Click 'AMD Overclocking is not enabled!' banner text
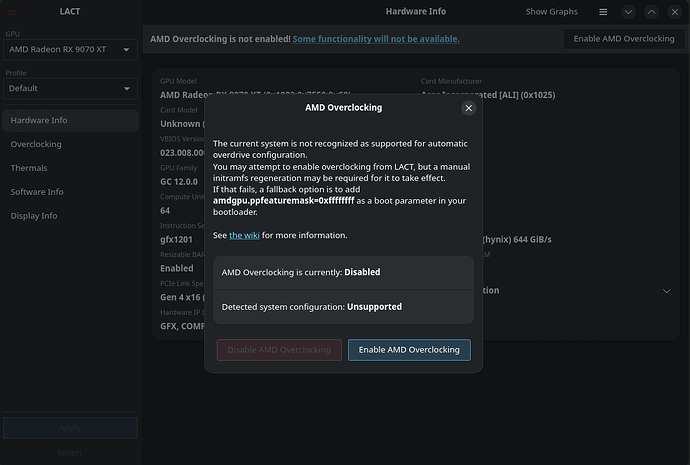The width and height of the screenshot is (690, 465). click(220, 39)
